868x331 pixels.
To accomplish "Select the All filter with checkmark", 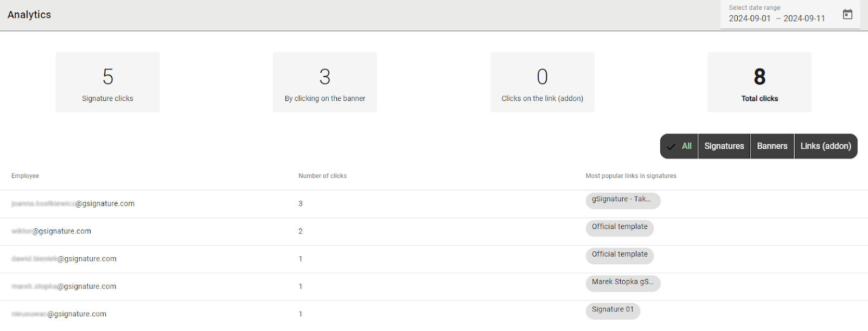I will 679,146.
